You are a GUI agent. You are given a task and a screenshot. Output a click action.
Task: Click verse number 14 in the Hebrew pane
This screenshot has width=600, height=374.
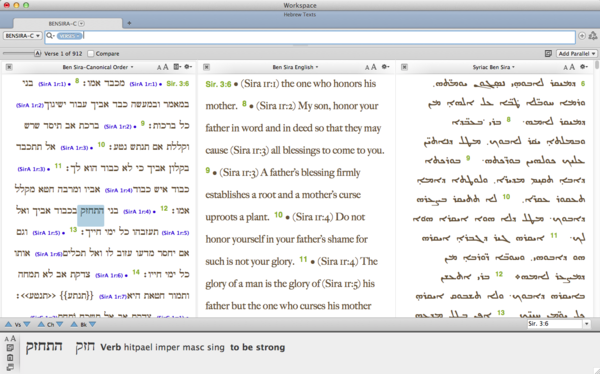136,272
